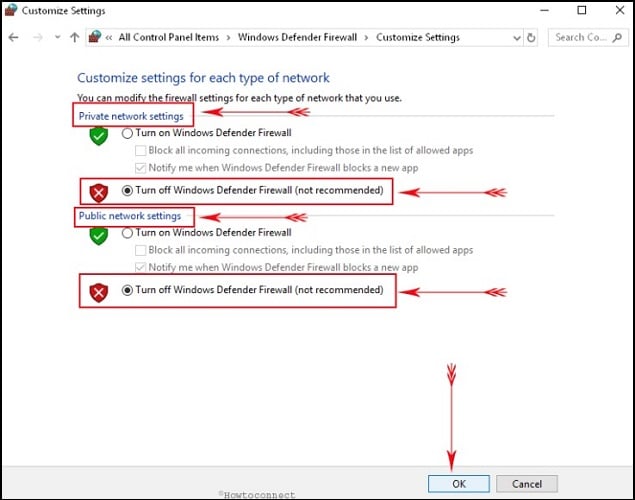Click the red shield icon under private settings
Screen dimensions: 635x500
98,193
